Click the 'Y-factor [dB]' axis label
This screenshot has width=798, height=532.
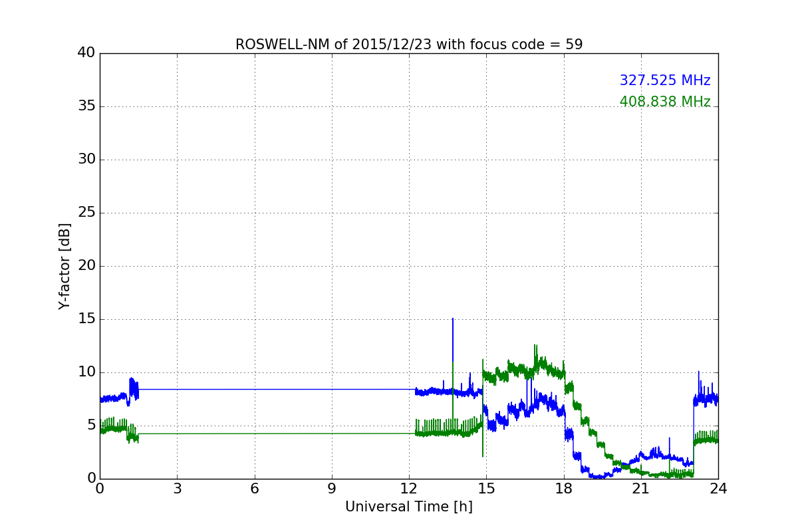coord(65,266)
